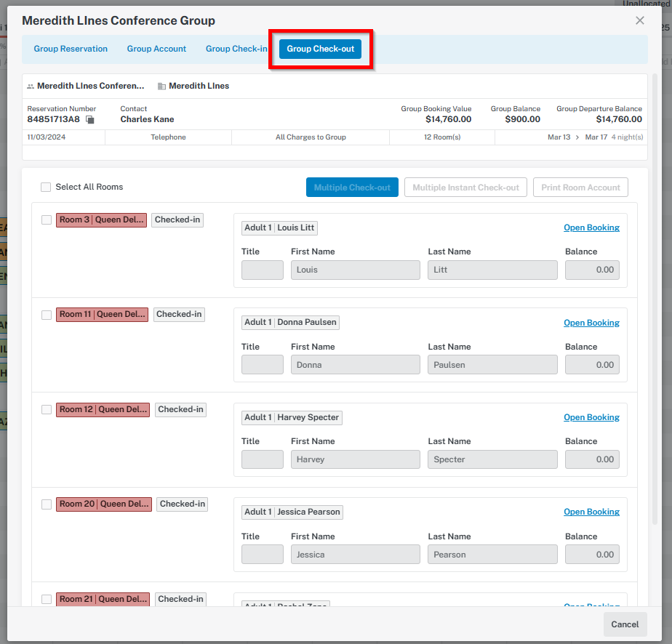Click the Last Name field containing Paulsen

492,365
